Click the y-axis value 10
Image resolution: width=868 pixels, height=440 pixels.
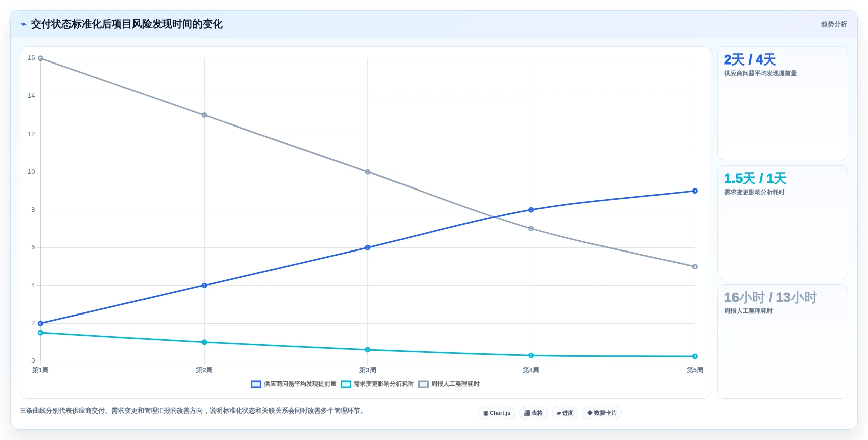31,172
